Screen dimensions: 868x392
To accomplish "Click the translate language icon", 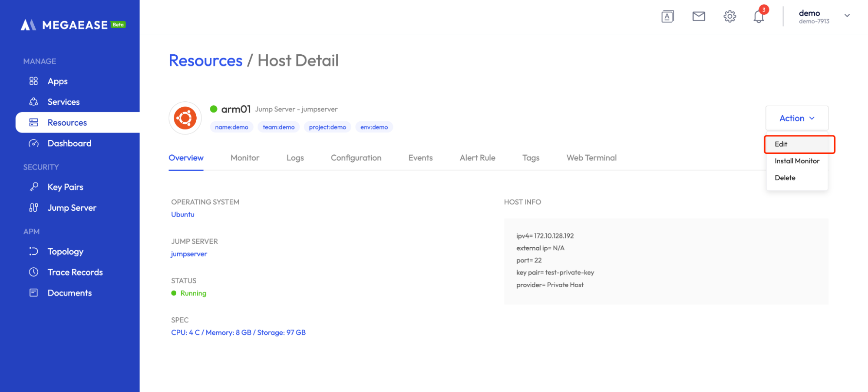I will 667,17.
